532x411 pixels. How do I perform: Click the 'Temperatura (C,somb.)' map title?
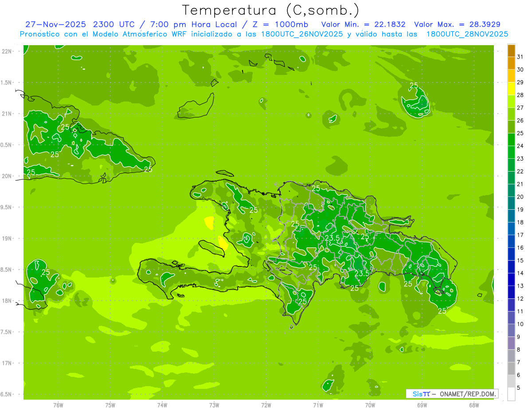coord(270,10)
